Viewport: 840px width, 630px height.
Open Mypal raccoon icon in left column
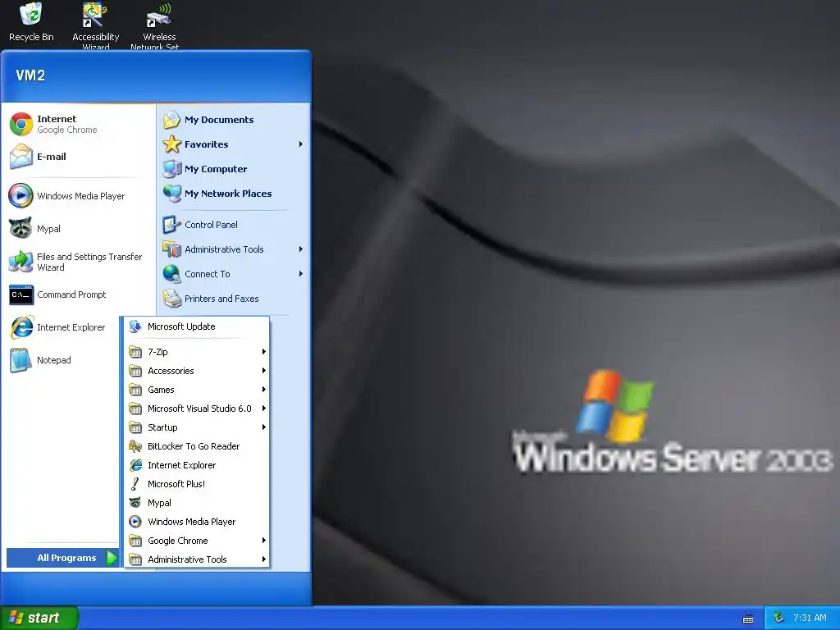click(x=21, y=229)
